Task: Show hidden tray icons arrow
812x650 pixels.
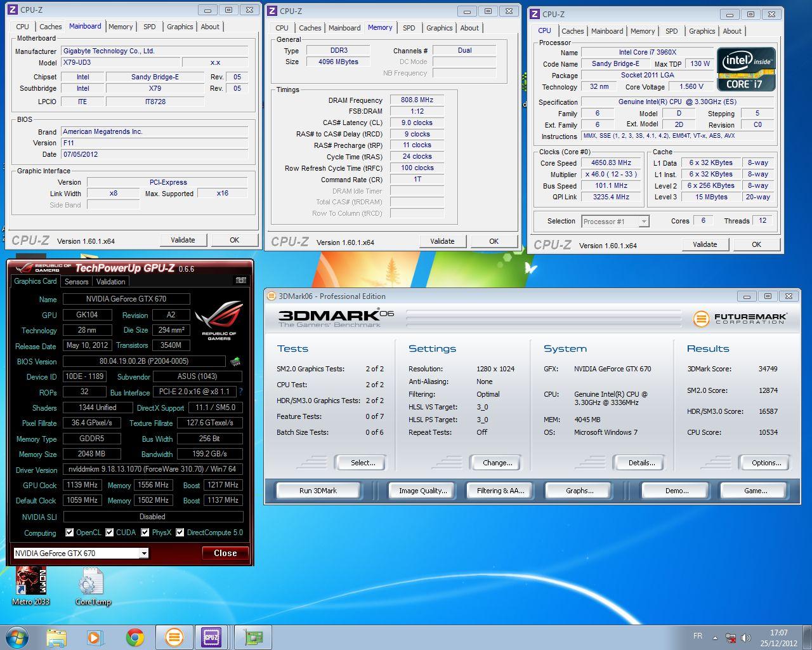Action: pyautogui.click(x=715, y=638)
